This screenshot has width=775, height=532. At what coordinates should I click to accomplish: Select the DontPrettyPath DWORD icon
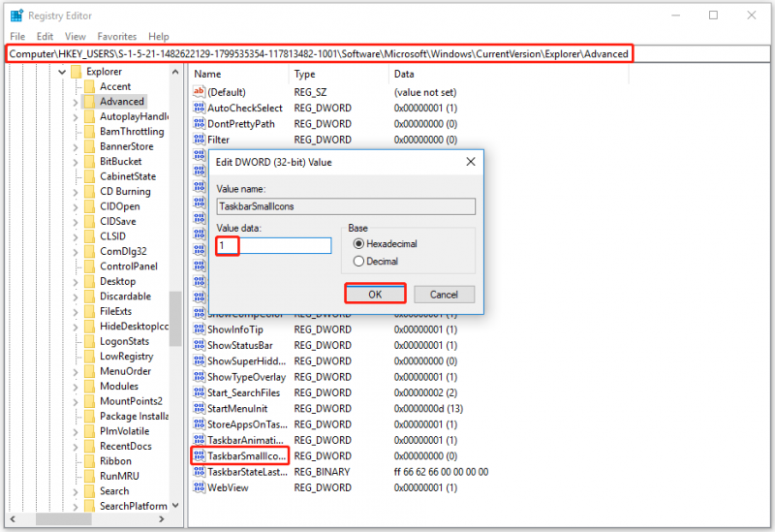coord(199,124)
